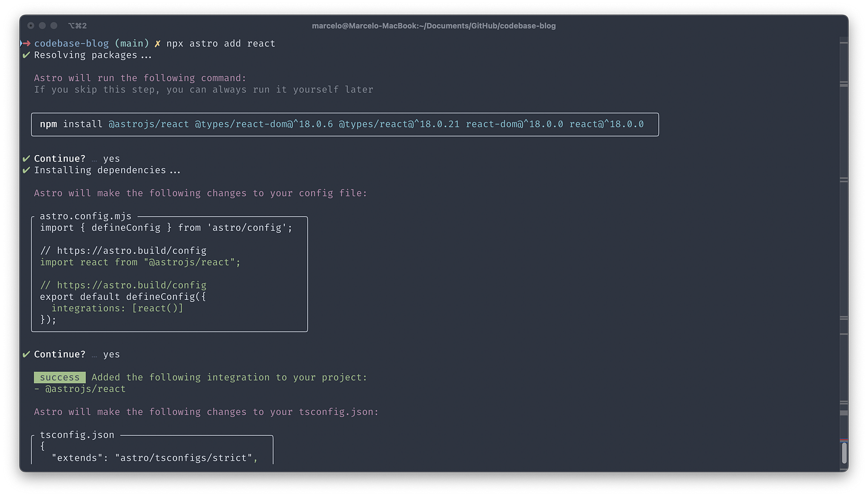The image size is (868, 496).
Task: Click the second 'Continue? … yes' prompt line
Action: [x=77, y=355]
